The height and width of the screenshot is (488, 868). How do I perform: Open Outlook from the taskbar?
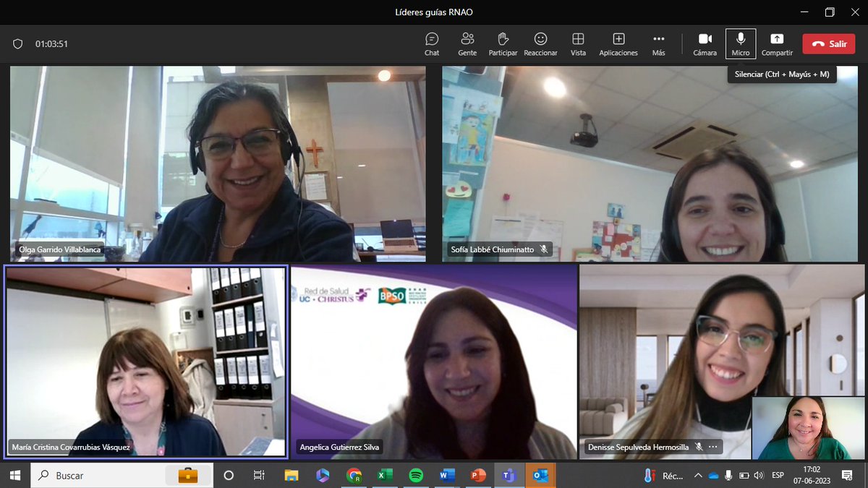pos(540,476)
